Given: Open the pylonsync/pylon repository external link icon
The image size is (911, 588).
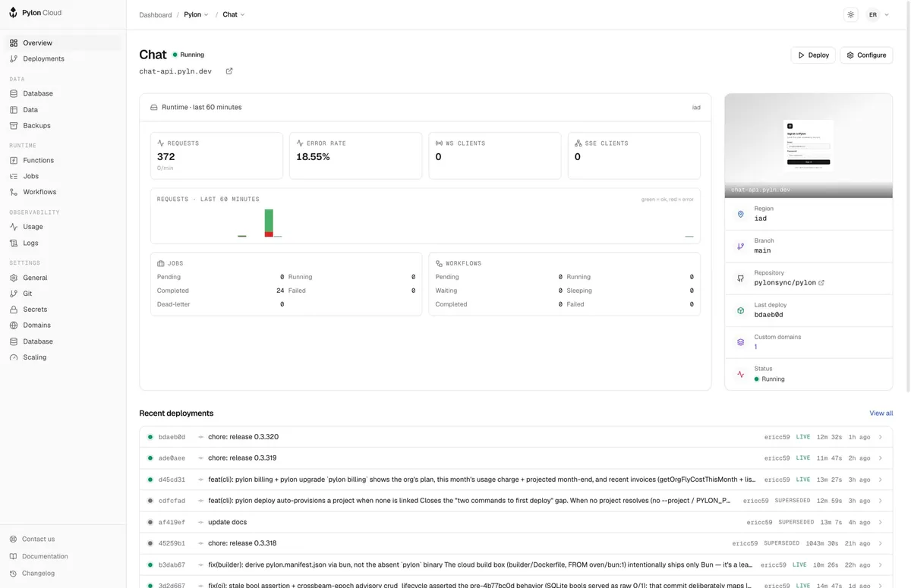Looking at the screenshot, I should pyautogui.click(x=821, y=282).
